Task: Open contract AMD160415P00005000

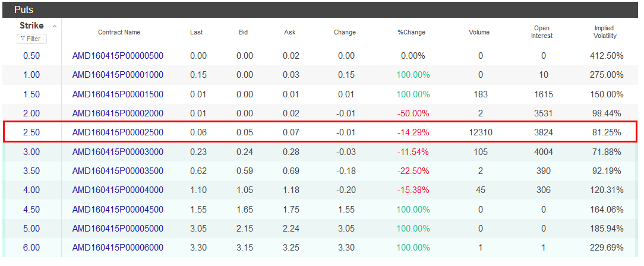Action: [118, 229]
